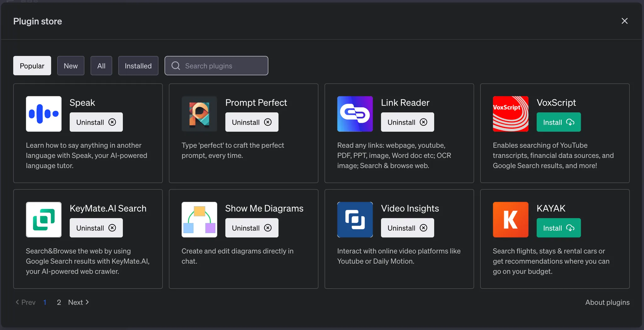This screenshot has height=330, width=644.
Task: Click the Video Insights plugin icon
Action: pos(355,219)
